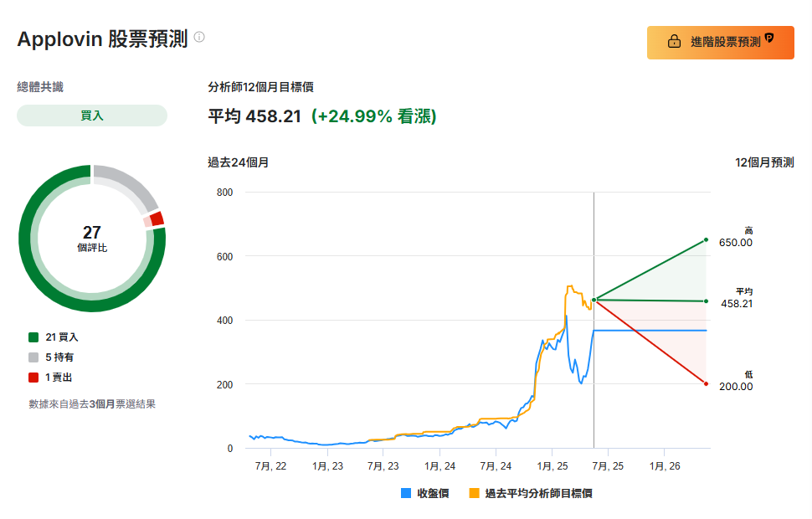Click the 27 個評比 donut center

pos(92,239)
